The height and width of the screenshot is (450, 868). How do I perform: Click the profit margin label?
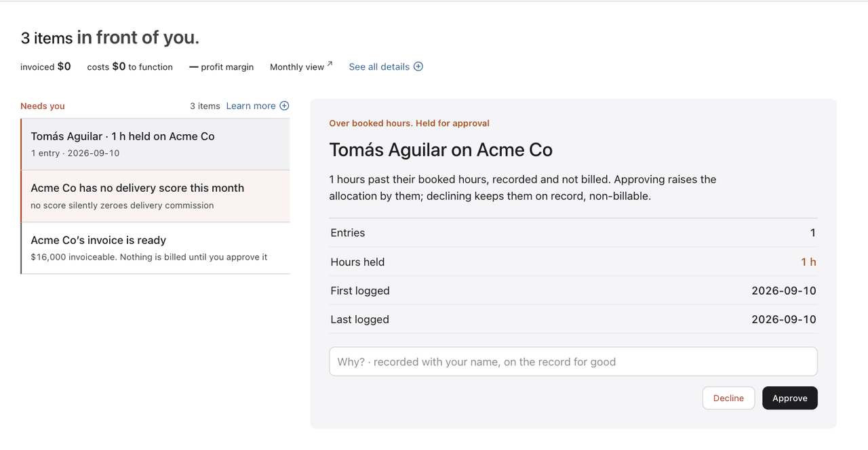tap(221, 67)
